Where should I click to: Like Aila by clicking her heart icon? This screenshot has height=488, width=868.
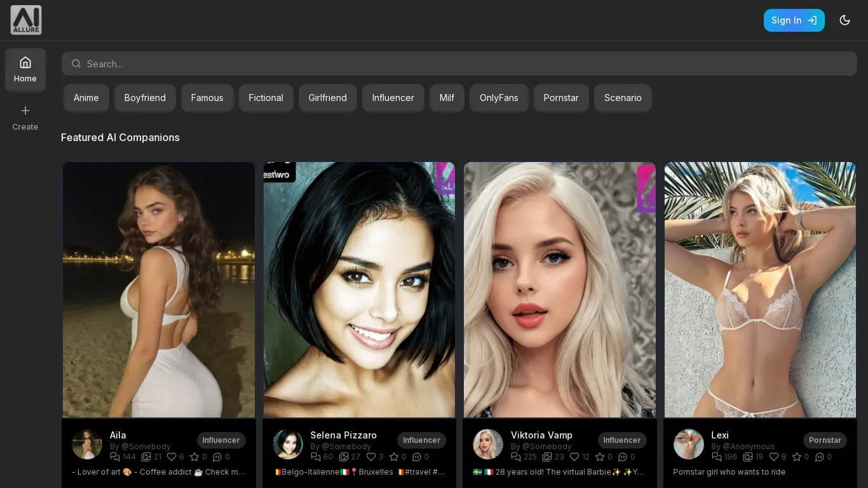click(x=170, y=457)
